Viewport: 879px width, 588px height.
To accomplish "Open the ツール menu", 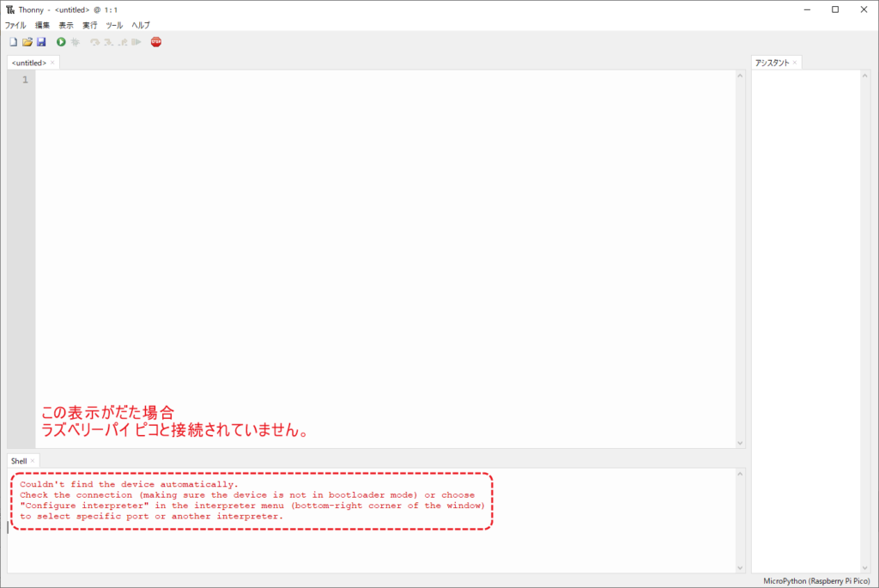I will pyautogui.click(x=114, y=26).
